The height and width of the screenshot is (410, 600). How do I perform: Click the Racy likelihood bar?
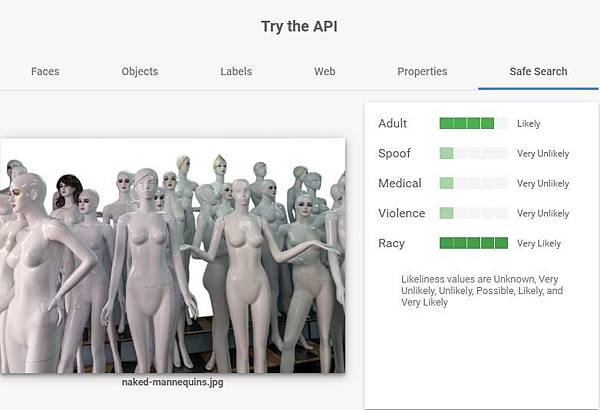[x=474, y=243]
